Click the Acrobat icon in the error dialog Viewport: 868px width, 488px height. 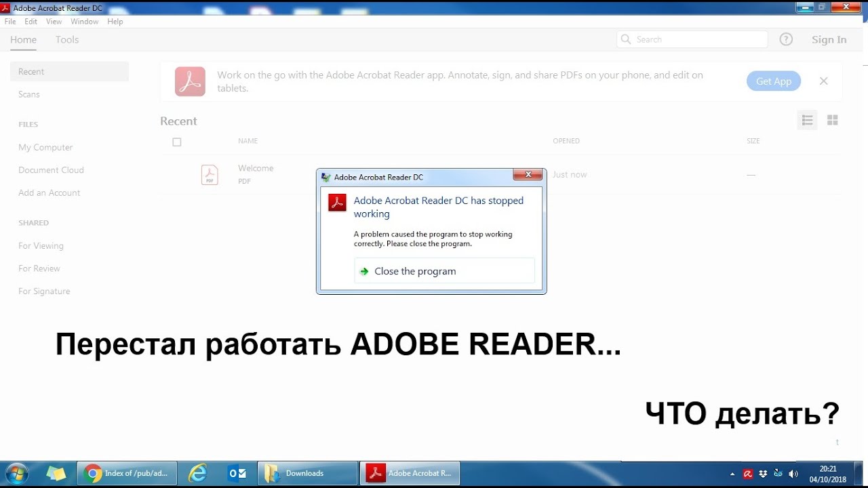click(337, 203)
